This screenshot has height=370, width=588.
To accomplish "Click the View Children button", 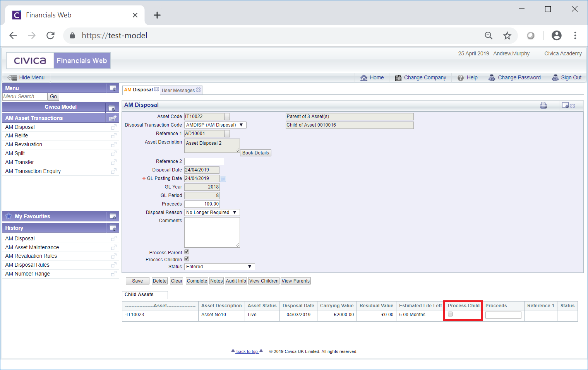I will 264,281.
